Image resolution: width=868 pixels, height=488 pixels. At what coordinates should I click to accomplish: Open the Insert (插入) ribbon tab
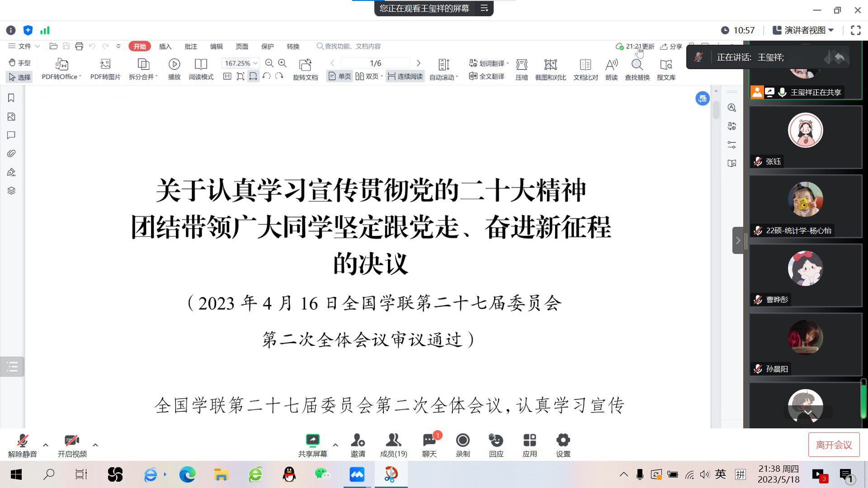pos(165,46)
